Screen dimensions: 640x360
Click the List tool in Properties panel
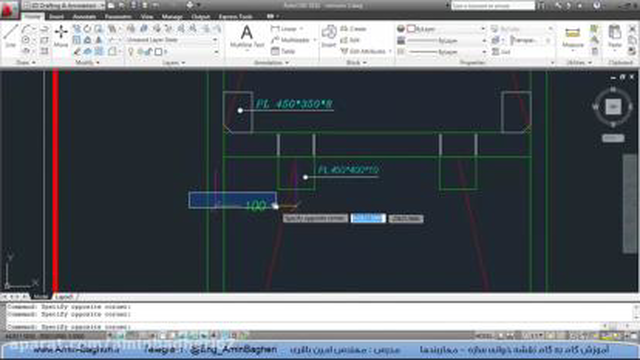tap(501, 52)
